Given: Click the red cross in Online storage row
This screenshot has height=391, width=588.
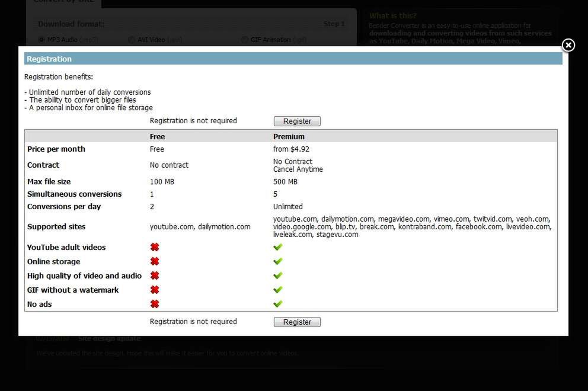Looking at the screenshot, I should pos(155,261).
